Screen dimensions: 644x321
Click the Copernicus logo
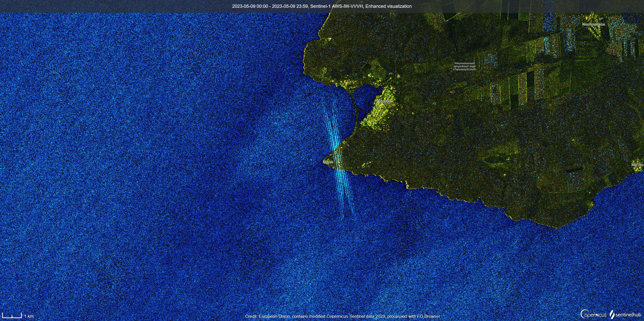pos(593,314)
